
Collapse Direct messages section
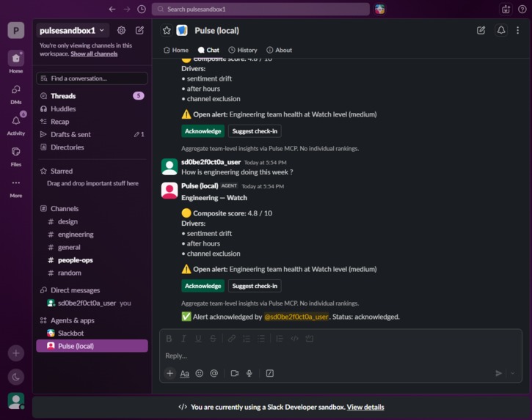pyautogui.click(x=75, y=290)
